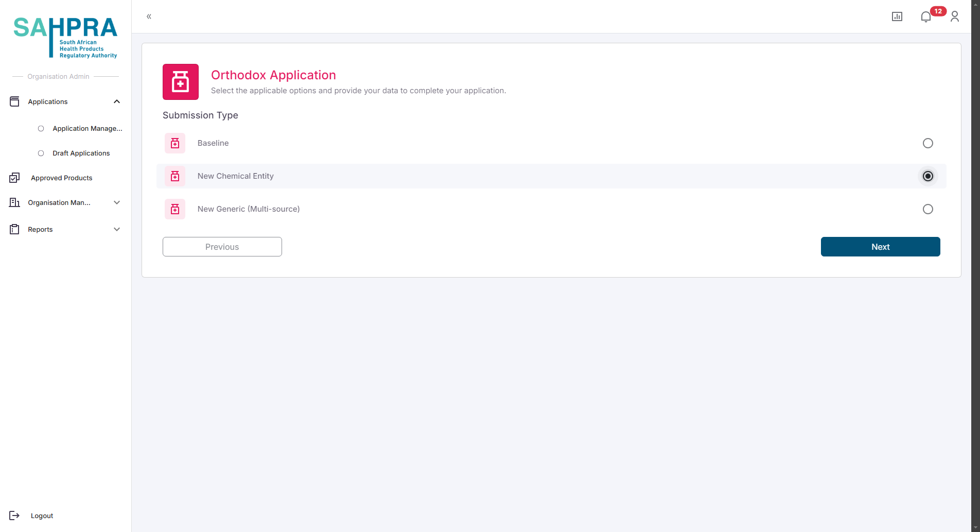Choose New Generic (Multi-source) radio option
Viewport: 980px width, 532px height.
(x=927, y=209)
